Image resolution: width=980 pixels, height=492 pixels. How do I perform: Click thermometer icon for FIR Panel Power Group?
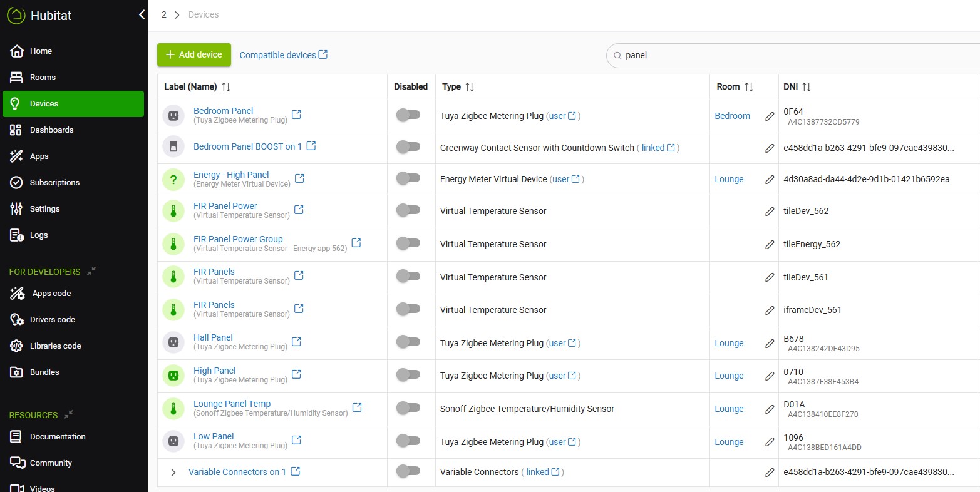click(173, 244)
